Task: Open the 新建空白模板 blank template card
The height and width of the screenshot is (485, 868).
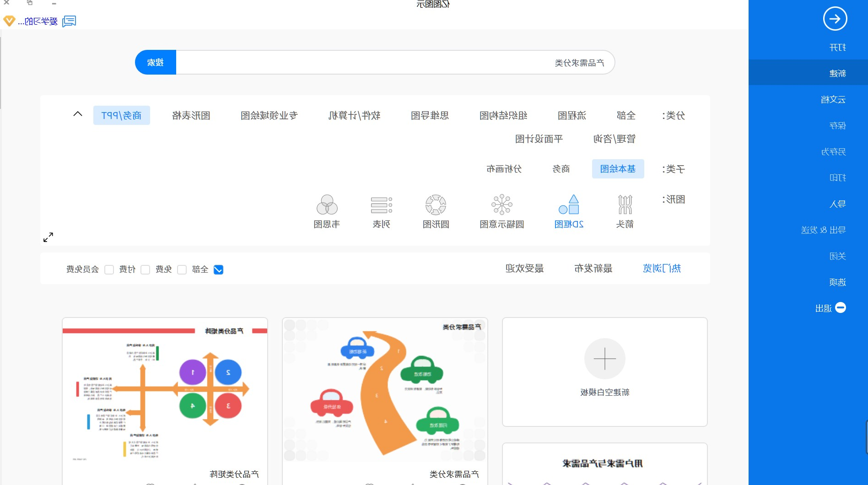Action: (x=604, y=372)
